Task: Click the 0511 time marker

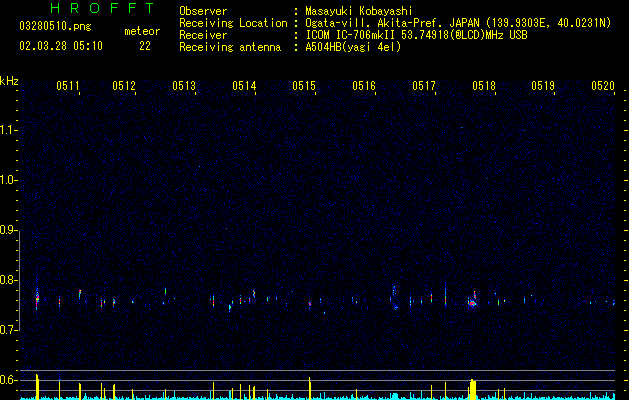Action: [67, 85]
